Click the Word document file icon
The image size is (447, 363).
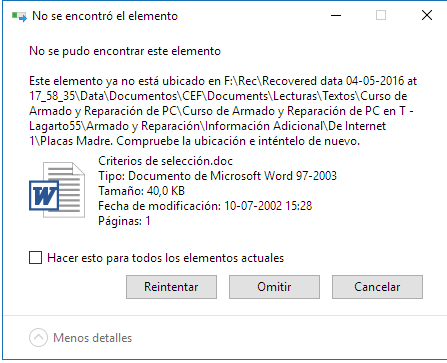[x=57, y=190]
